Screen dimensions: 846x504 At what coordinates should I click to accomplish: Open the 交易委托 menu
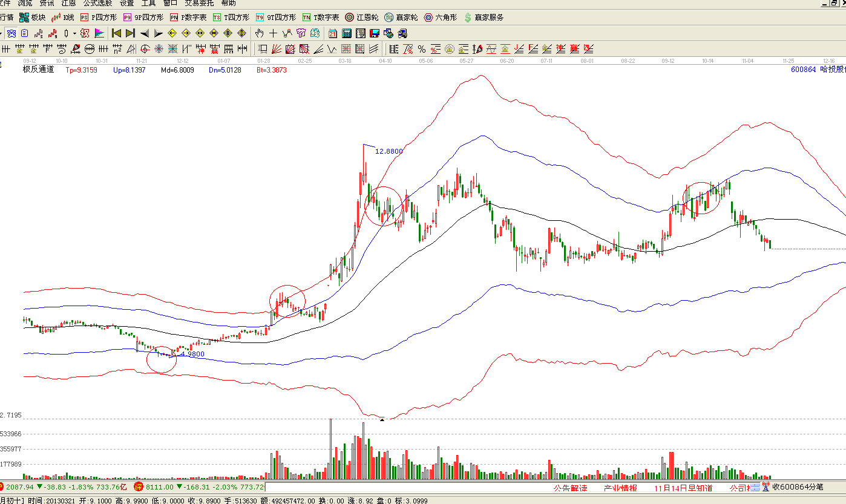pyautogui.click(x=199, y=3)
